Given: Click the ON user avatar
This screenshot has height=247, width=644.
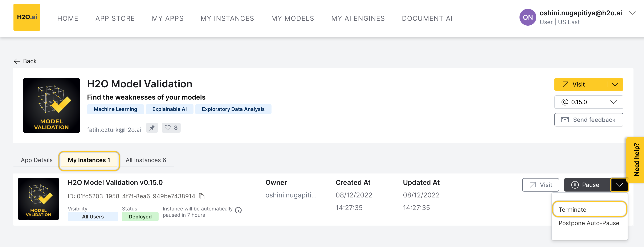Looking at the screenshot, I should [x=527, y=17].
